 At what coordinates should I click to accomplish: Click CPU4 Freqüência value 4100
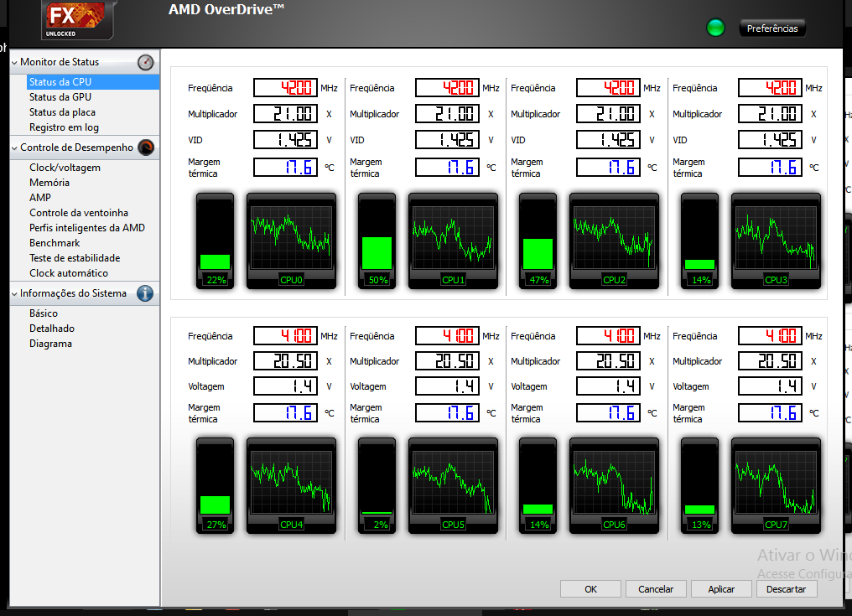[285, 336]
